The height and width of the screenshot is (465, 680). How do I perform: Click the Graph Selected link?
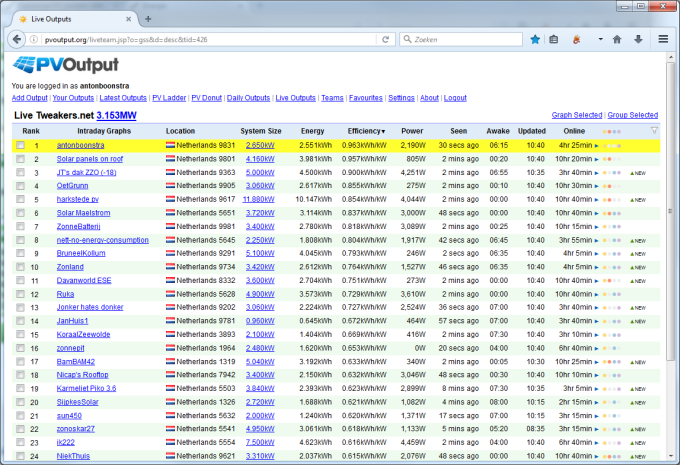tap(577, 115)
